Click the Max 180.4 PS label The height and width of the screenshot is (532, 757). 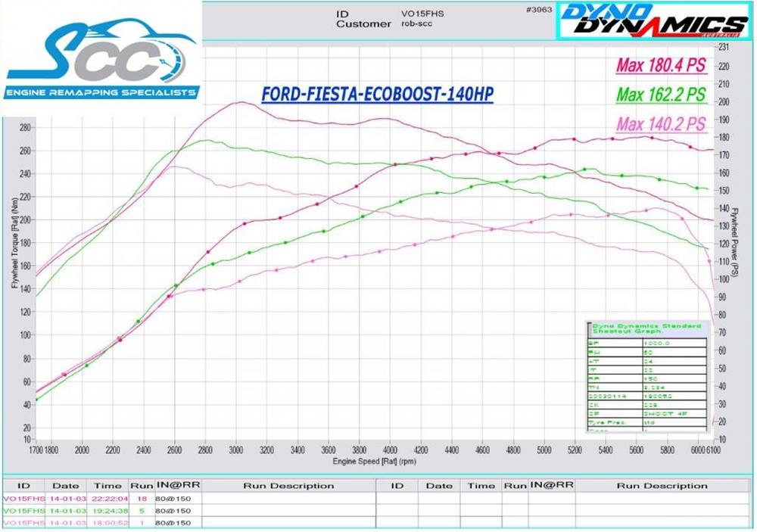tap(662, 65)
